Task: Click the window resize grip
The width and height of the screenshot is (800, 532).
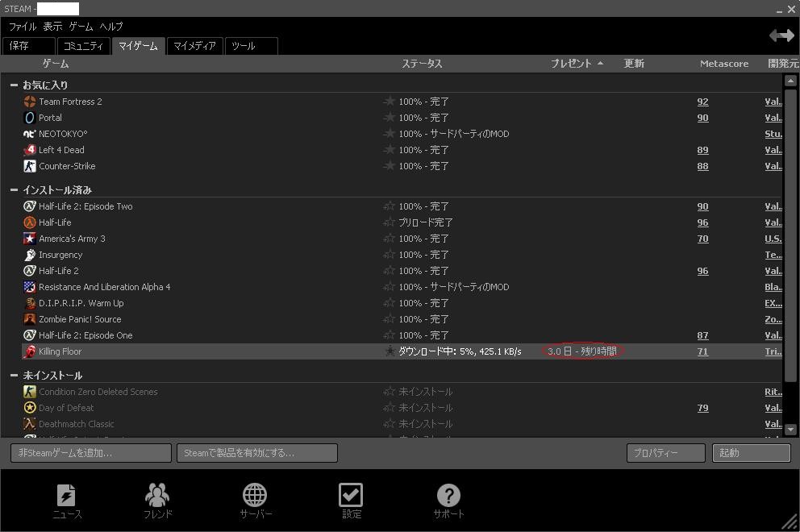Action: pos(791,523)
